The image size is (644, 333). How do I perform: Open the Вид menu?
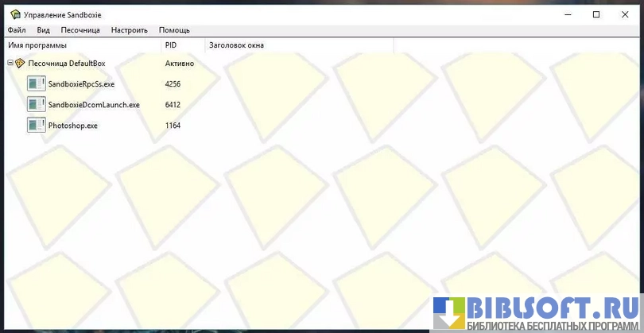[x=43, y=30]
